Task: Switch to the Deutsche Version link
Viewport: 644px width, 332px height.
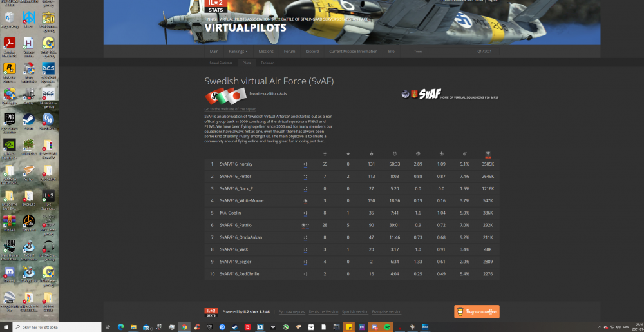Action: (x=324, y=312)
